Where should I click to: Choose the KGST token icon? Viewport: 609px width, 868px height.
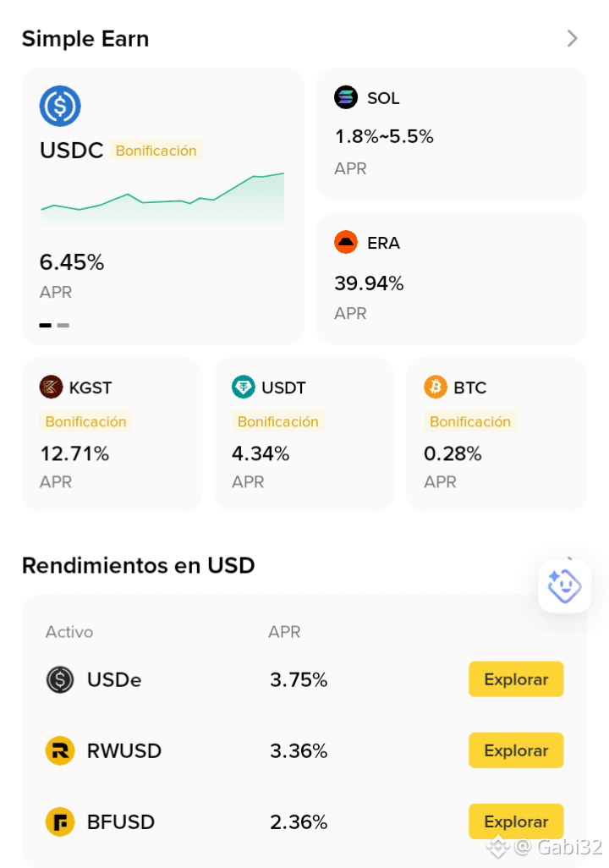[51, 387]
